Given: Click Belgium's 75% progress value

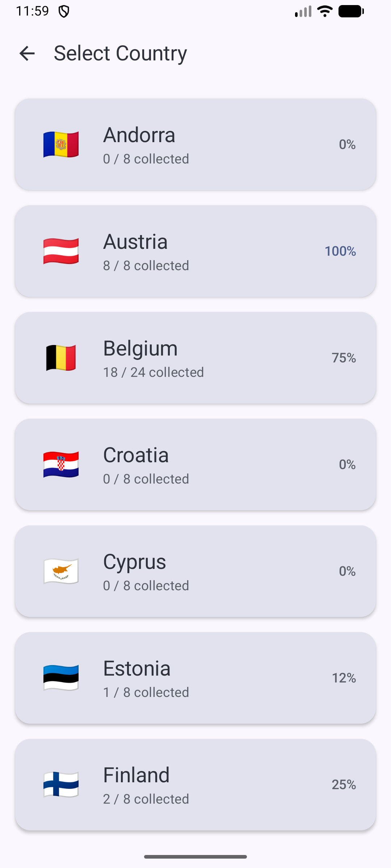Looking at the screenshot, I should coord(344,358).
